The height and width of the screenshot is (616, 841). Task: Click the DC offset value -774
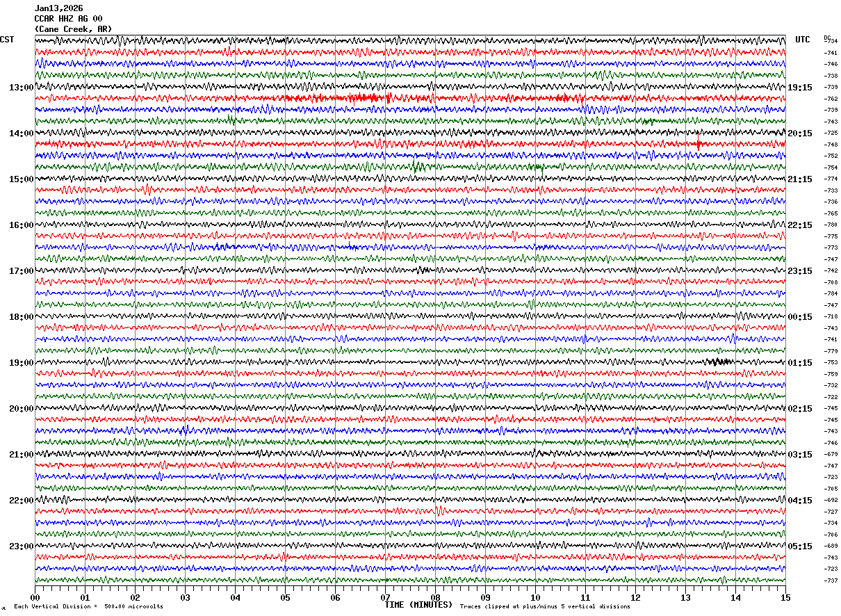(x=831, y=179)
